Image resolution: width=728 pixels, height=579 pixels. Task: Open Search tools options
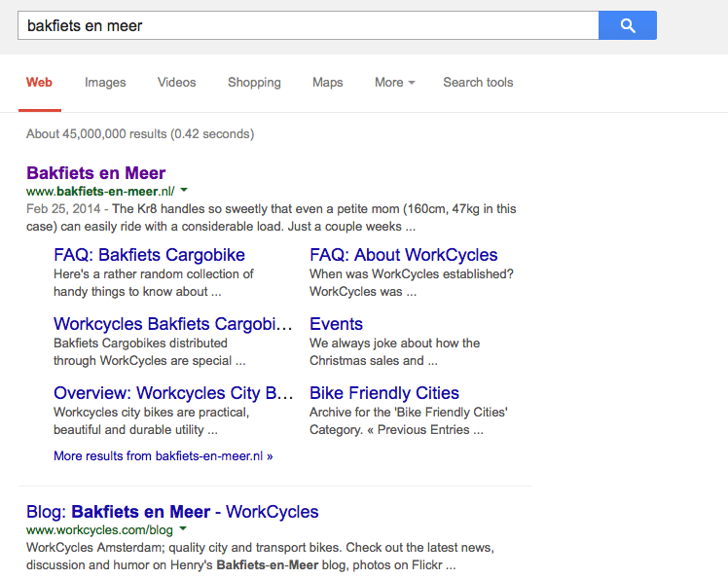(x=478, y=83)
